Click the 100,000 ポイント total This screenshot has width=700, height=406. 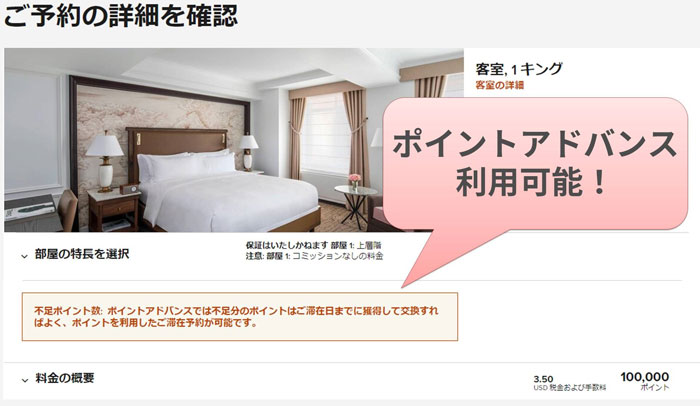[645, 382]
